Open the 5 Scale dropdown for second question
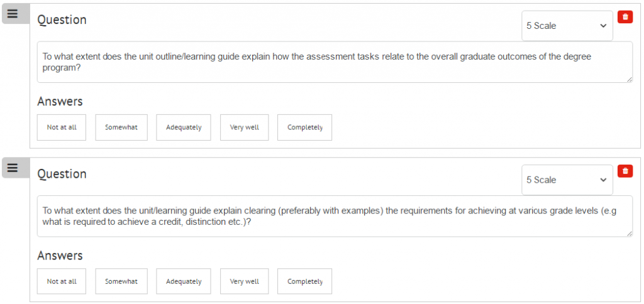Screen dimensions: 644x304 (567, 180)
